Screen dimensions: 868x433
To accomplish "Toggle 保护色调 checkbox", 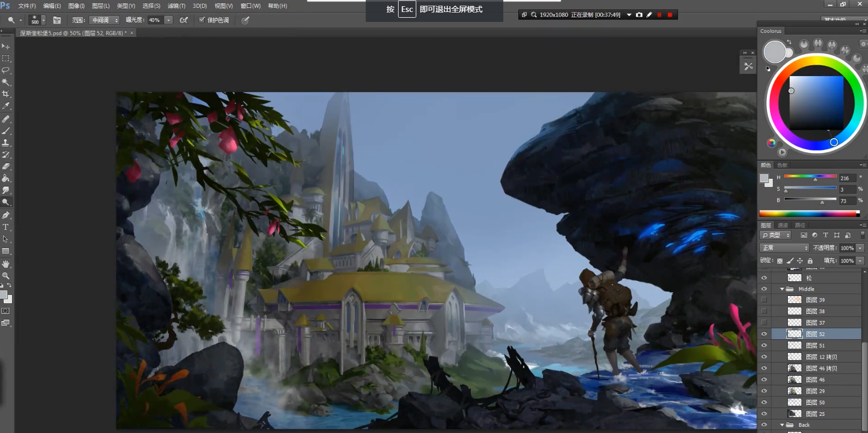I will point(202,20).
